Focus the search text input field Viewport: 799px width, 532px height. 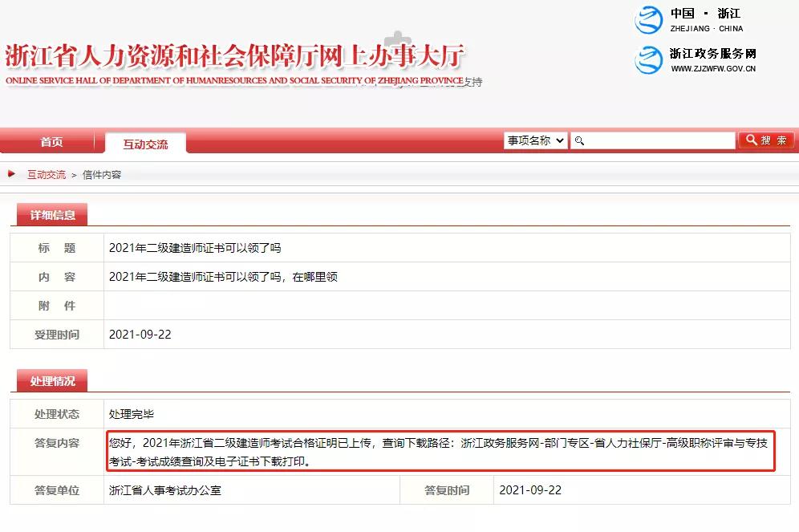658,141
